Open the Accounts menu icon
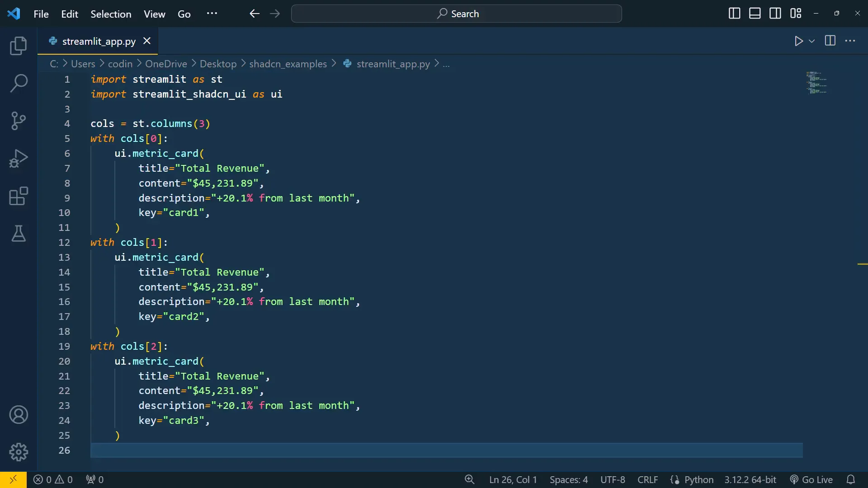Viewport: 868px width, 488px height. [x=19, y=415]
